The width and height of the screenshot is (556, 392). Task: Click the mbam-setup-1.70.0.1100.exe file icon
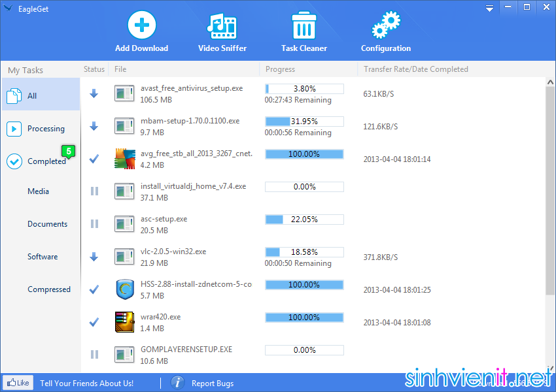pyautogui.click(x=124, y=126)
